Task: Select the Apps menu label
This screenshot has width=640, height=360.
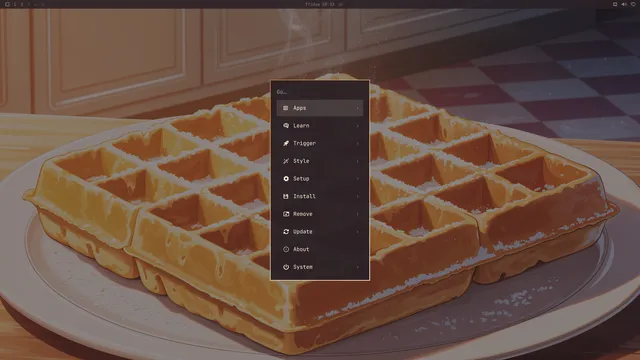Action: coord(300,108)
